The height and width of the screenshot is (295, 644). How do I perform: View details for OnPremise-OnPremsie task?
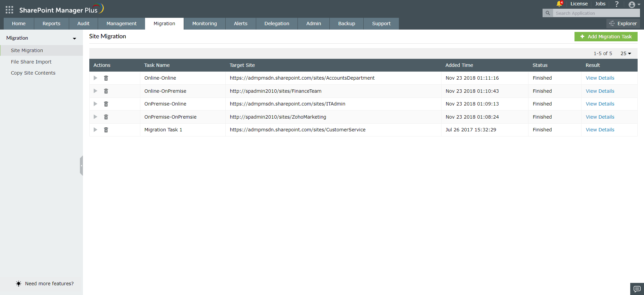pyautogui.click(x=600, y=117)
